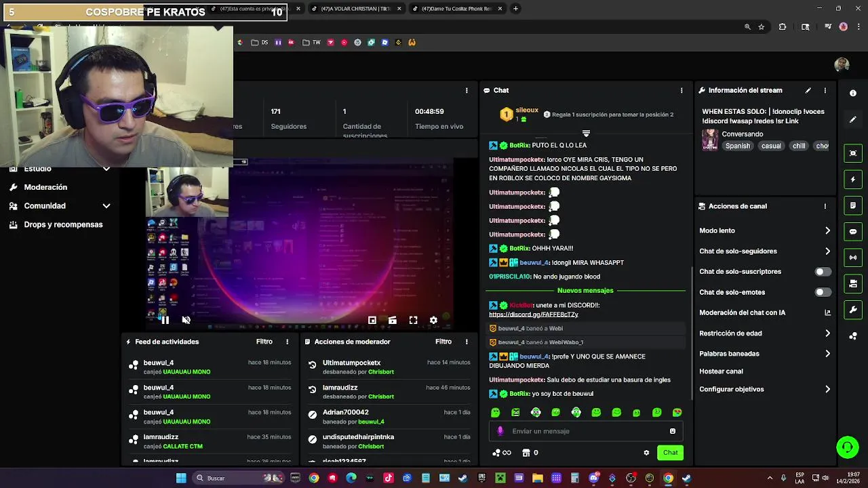Click Hostear canal
The height and width of the screenshot is (488, 868).
pyautogui.click(x=721, y=371)
